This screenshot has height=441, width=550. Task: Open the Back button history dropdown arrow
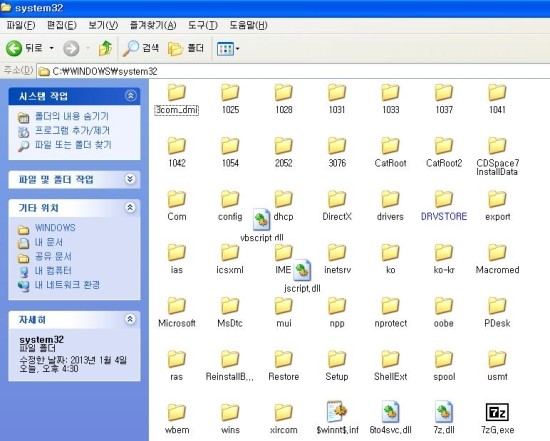tap(52, 48)
